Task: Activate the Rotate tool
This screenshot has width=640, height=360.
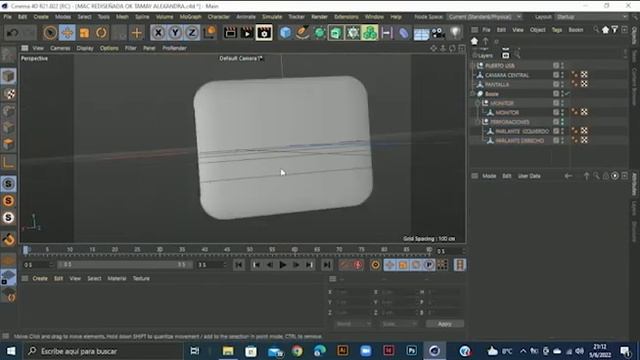Action: (101, 33)
